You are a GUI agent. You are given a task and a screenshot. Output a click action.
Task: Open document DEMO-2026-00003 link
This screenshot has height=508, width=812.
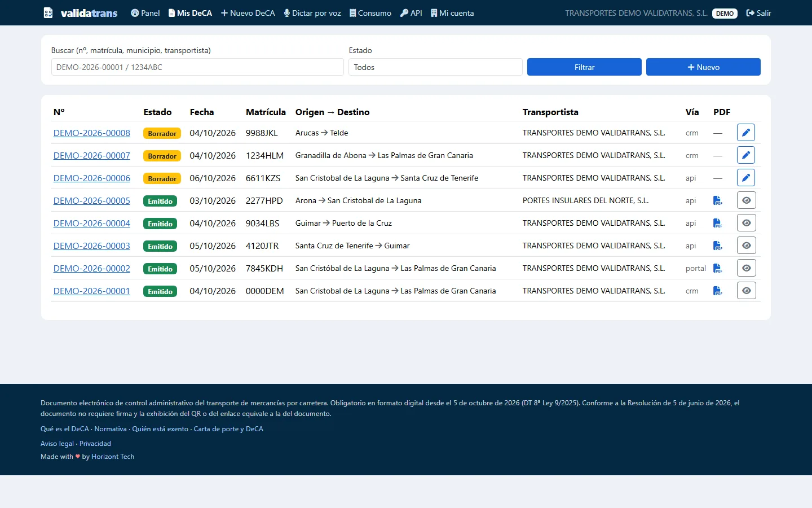tap(92, 246)
